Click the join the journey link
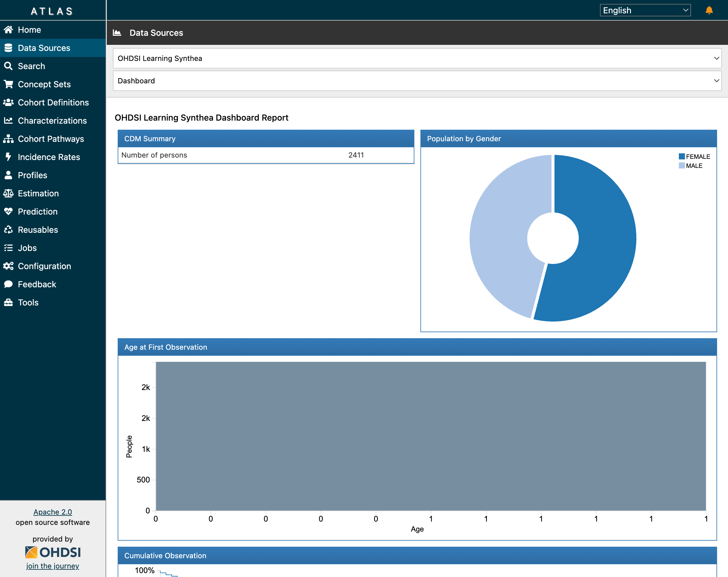This screenshot has width=728, height=577. (x=52, y=566)
